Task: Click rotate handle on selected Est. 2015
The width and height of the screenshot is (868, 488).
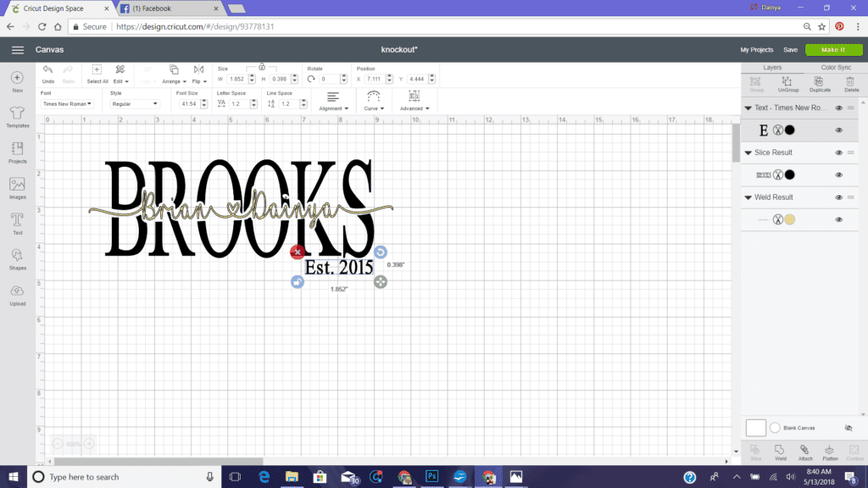Action: pos(381,252)
